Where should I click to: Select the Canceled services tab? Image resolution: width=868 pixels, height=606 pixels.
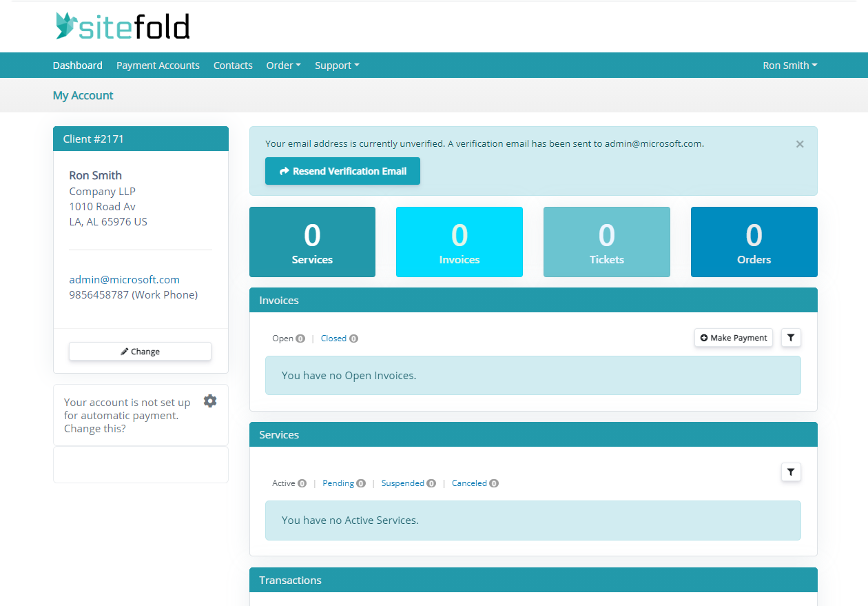[x=469, y=483]
